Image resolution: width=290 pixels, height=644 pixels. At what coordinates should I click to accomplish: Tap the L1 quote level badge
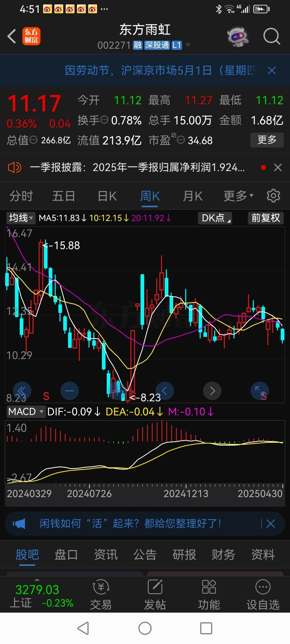[177, 45]
